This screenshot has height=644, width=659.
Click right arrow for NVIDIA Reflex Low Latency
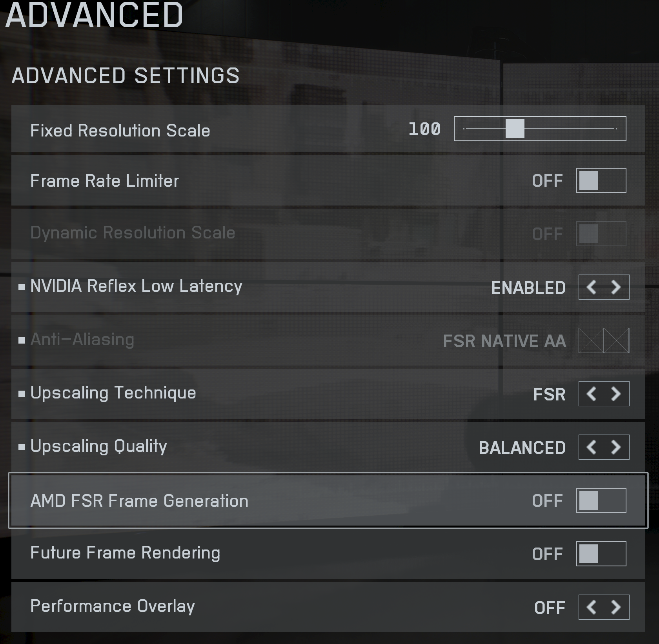(x=616, y=287)
